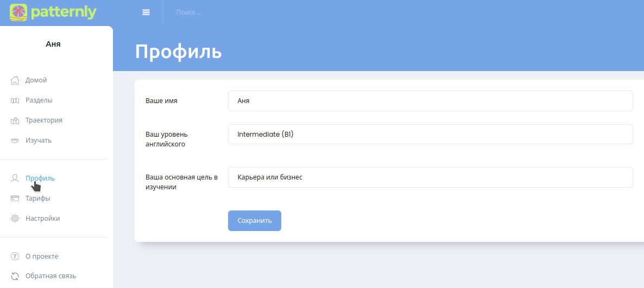Screen dimensions: 644x288
Task: Click the map icon beside Разделы
Action: pyautogui.click(x=15, y=100)
